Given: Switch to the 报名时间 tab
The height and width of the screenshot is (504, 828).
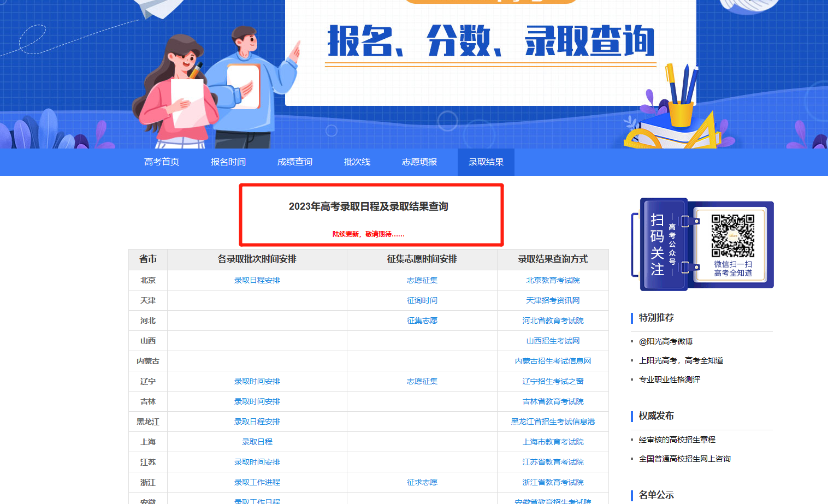Looking at the screenshot, I should [x=228, y=162].
